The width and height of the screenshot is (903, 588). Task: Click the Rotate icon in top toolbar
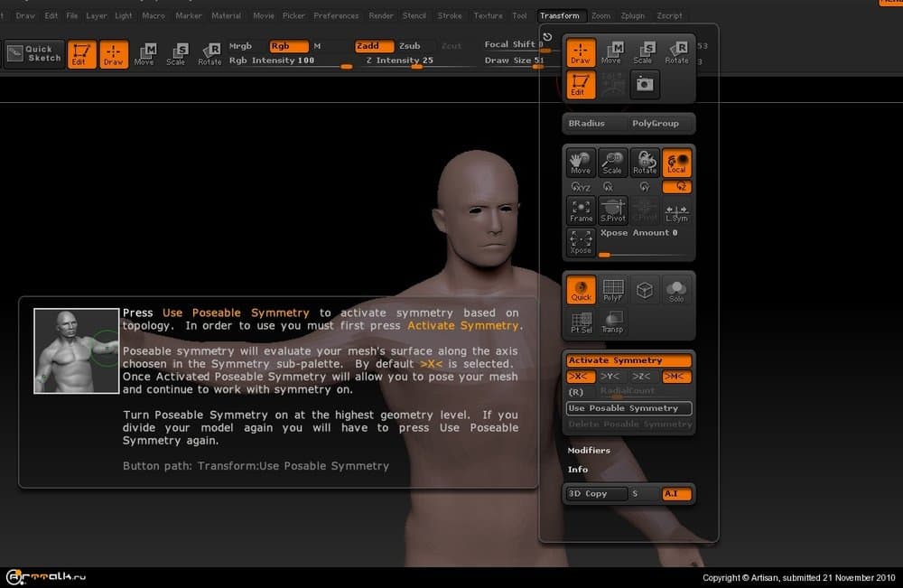[x=209, y=54]
